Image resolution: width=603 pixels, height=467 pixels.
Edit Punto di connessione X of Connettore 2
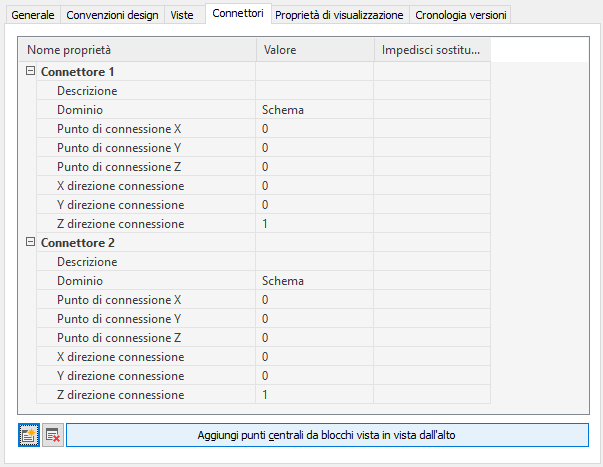[314, 300]
